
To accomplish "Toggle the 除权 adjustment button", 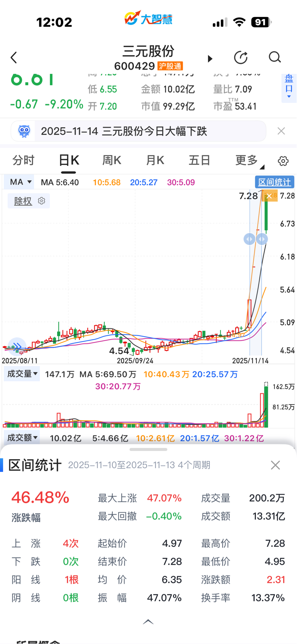I will tap(23, 201).
